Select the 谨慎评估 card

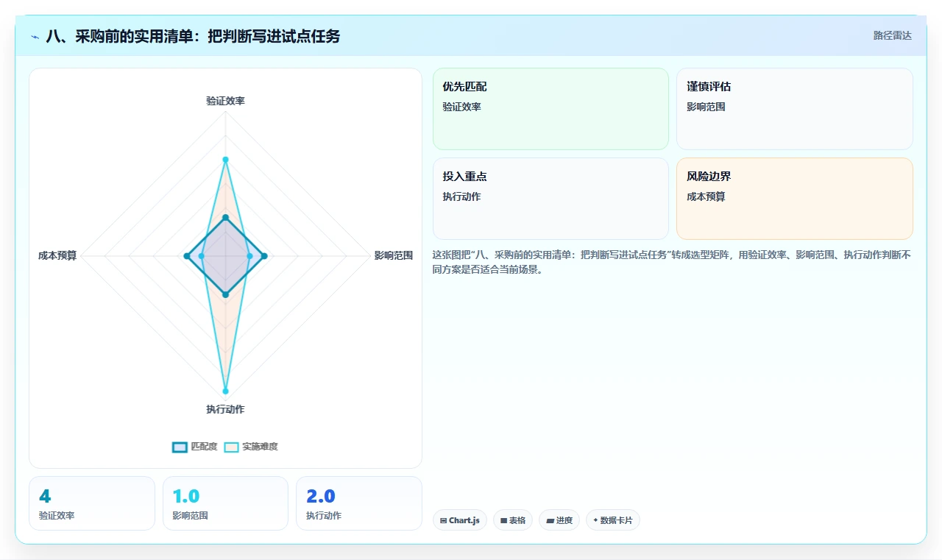click(795, 109)
